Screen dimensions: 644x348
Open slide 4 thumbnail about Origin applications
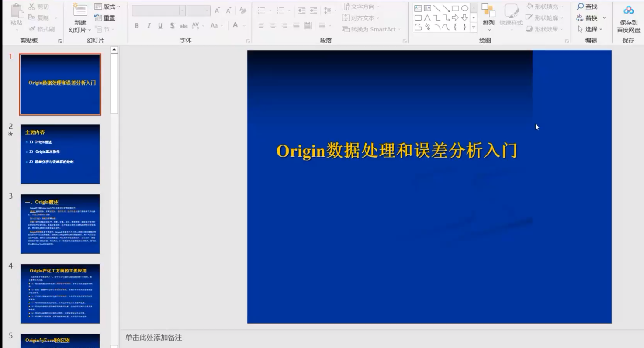click(60, 293)
